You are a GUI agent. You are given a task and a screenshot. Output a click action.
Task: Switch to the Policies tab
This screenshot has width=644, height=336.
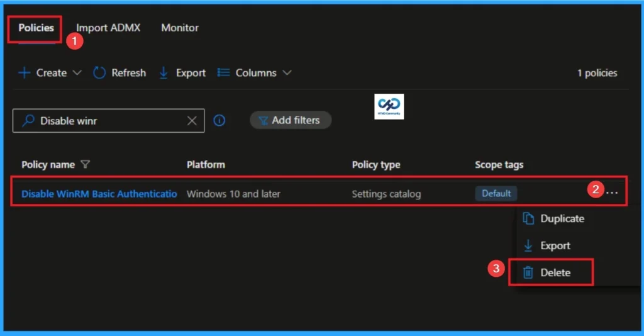36,28
